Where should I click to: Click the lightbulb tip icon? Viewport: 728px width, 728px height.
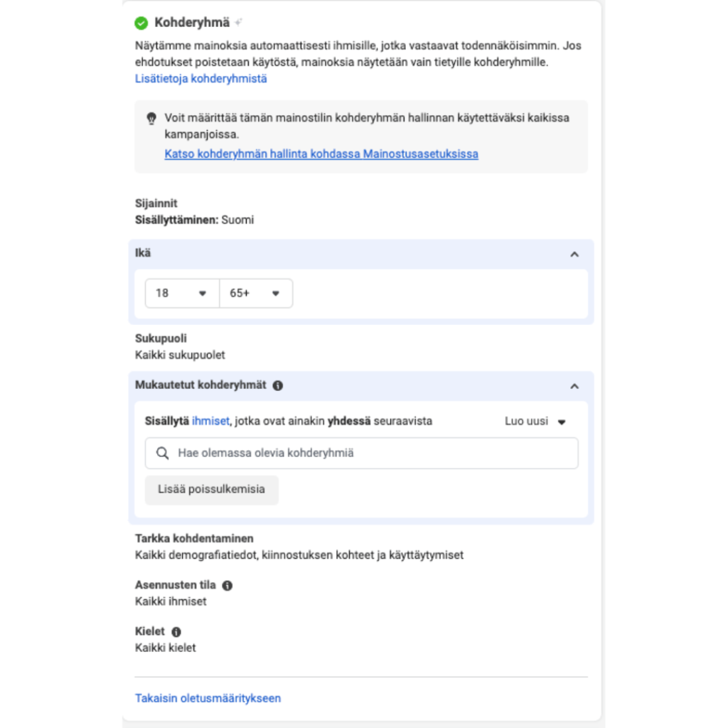(x=151, y=119)
